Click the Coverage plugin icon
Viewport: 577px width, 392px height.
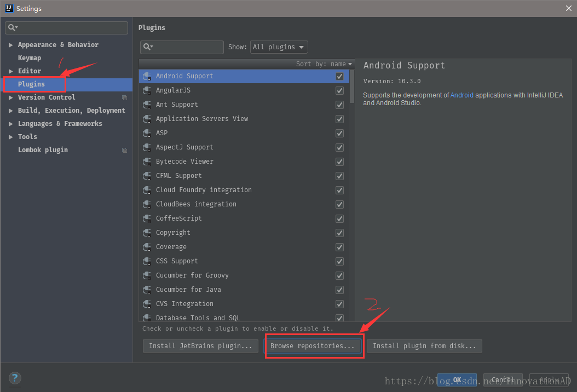[147, 247]
